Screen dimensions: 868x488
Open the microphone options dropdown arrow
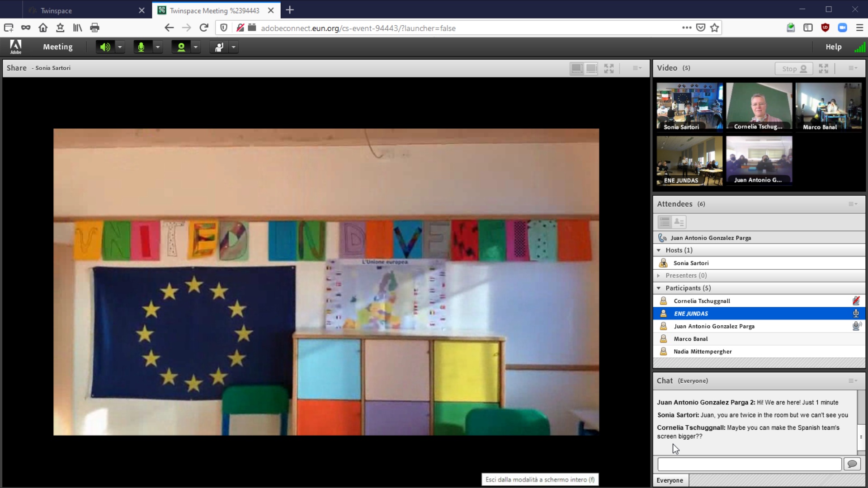point(158,47)
